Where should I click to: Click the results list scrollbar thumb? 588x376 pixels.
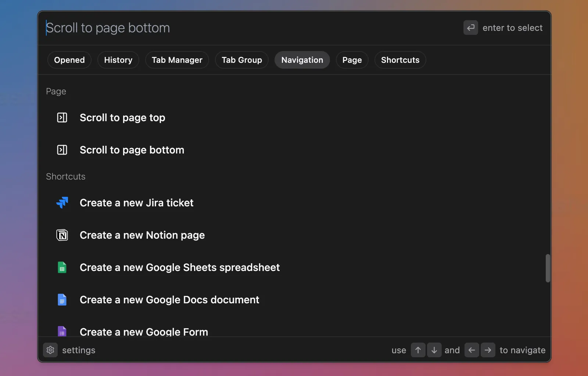tap(548, 268)
